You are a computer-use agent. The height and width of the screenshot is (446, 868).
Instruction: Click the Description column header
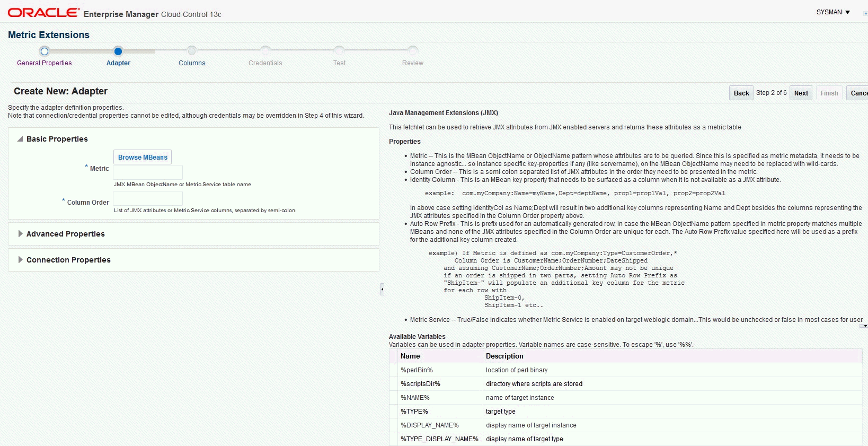(672, 356)
